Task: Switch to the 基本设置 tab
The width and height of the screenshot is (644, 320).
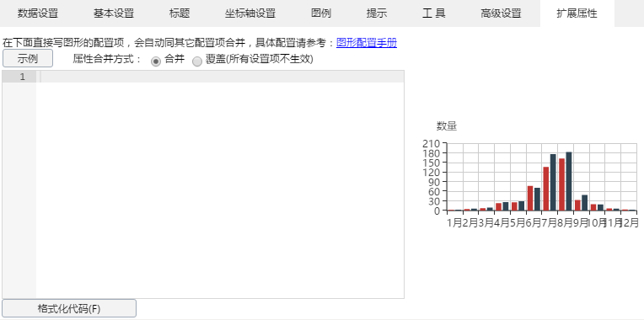Action: 113,13
